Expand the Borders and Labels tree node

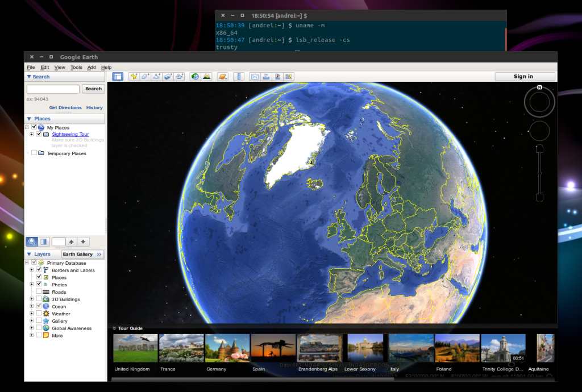tap(32, 270)
